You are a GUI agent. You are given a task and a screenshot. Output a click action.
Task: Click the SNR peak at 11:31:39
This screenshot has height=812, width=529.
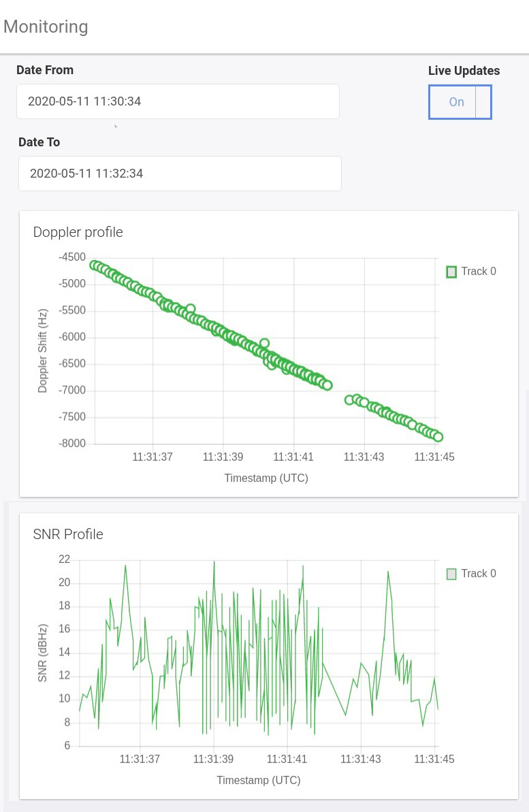(x=214, y=562)
